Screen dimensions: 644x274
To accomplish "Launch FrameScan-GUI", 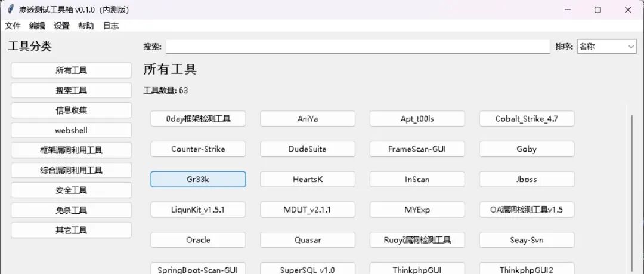I will point(417,149).
